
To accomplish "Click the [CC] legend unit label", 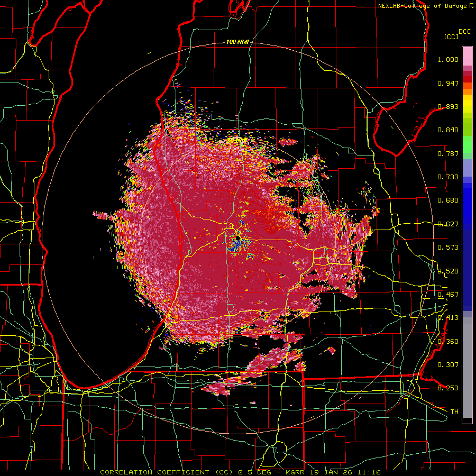I will [x=452, y=36].
